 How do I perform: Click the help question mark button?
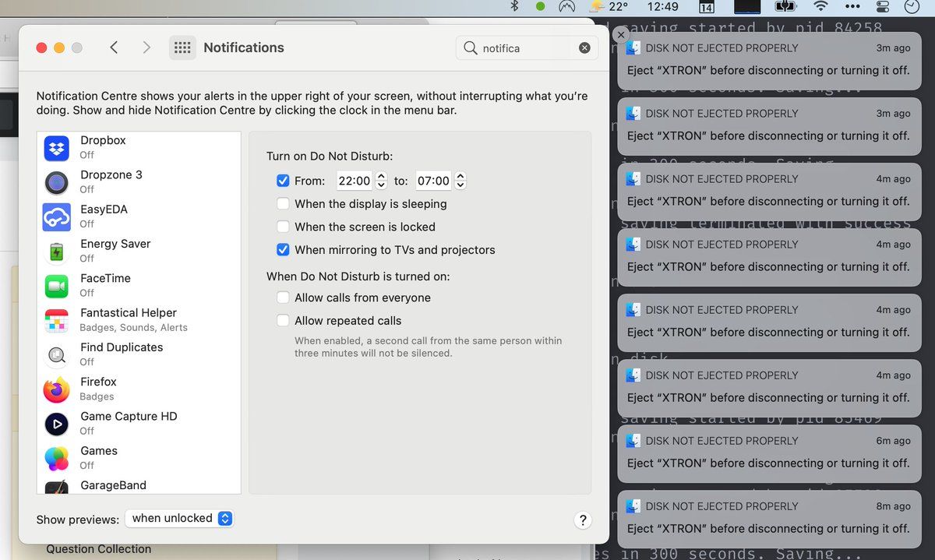(582, 520)
